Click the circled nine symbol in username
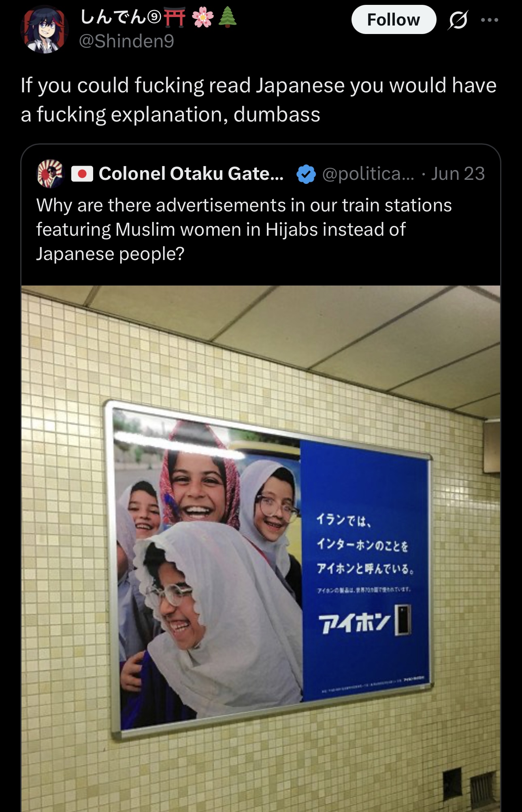 tap(154, 18)
